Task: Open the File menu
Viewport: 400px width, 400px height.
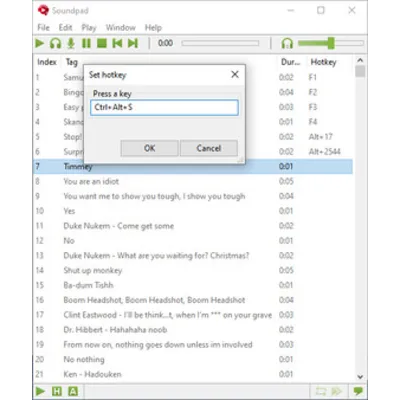Action: 43,28
